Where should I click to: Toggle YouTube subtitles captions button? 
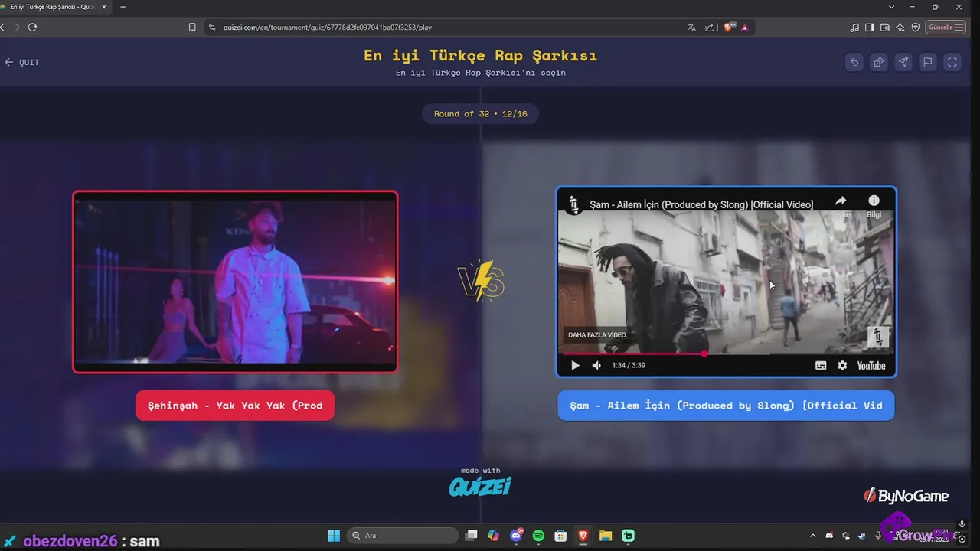(821, 366)
